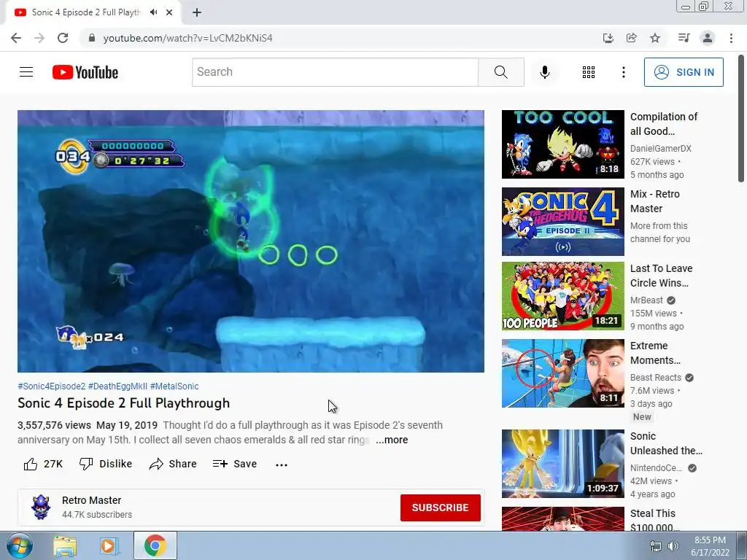The width and height of the screenshot is (747, 560).
Task: Click the share this page icon
Action: coord(631,38)
